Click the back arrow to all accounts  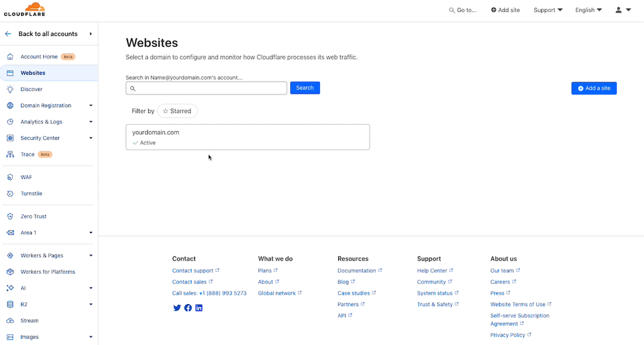pos(8,33)
